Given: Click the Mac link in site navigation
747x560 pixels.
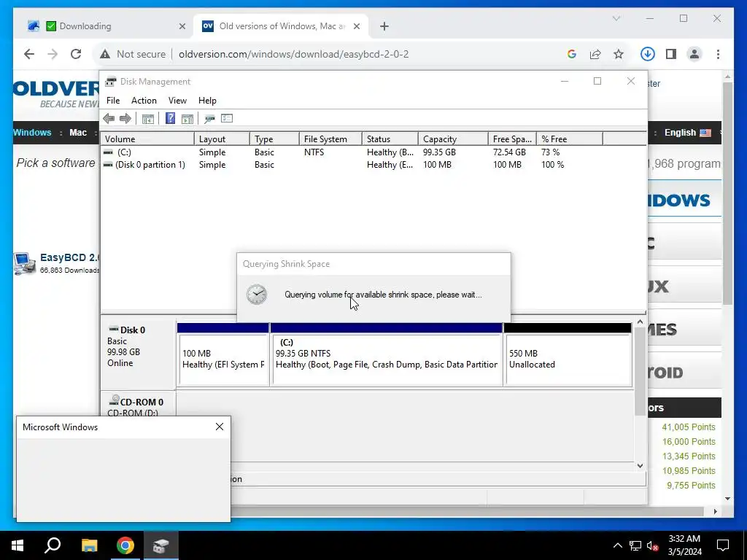Looking at the screenshot, I should [78, 133].
